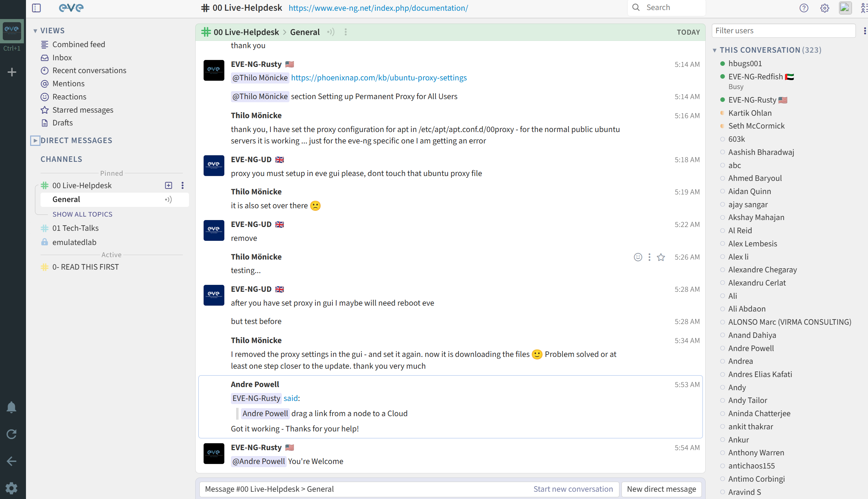Click the @Thilo Mönicke mention with link
This screenshot has height=499, width=868.
260,78
